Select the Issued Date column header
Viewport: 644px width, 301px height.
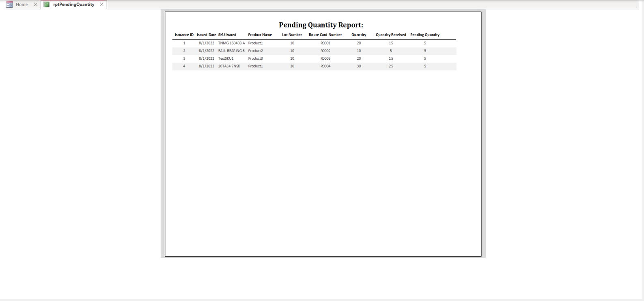point(206,35)
